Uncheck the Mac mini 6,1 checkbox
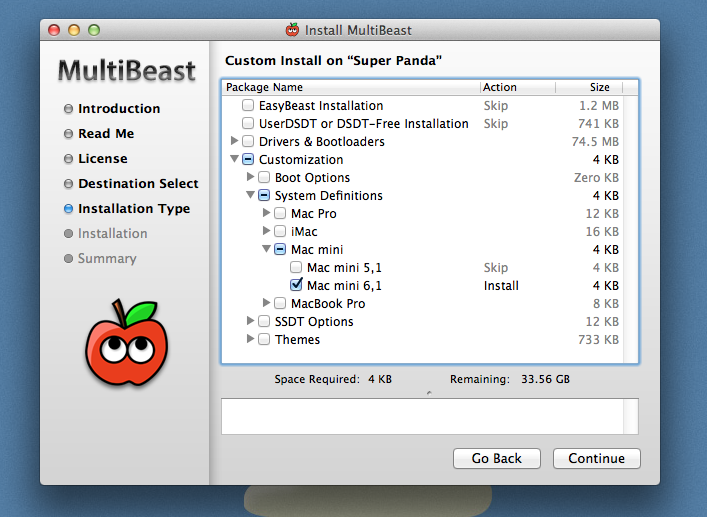 pos(296,285)
